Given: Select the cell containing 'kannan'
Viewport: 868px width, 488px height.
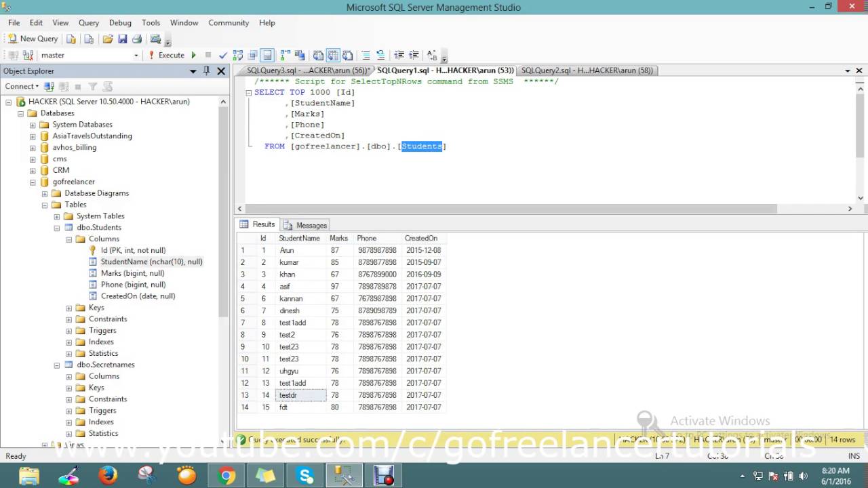Looking at the screenshot, I should 301,298.
